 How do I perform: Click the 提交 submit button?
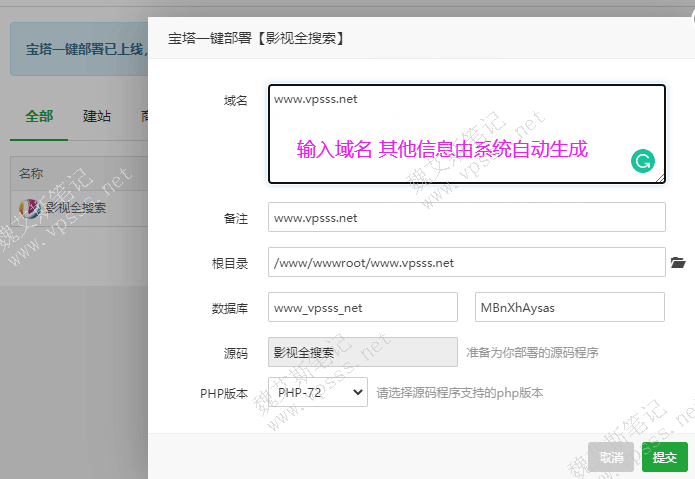[664, 457]
